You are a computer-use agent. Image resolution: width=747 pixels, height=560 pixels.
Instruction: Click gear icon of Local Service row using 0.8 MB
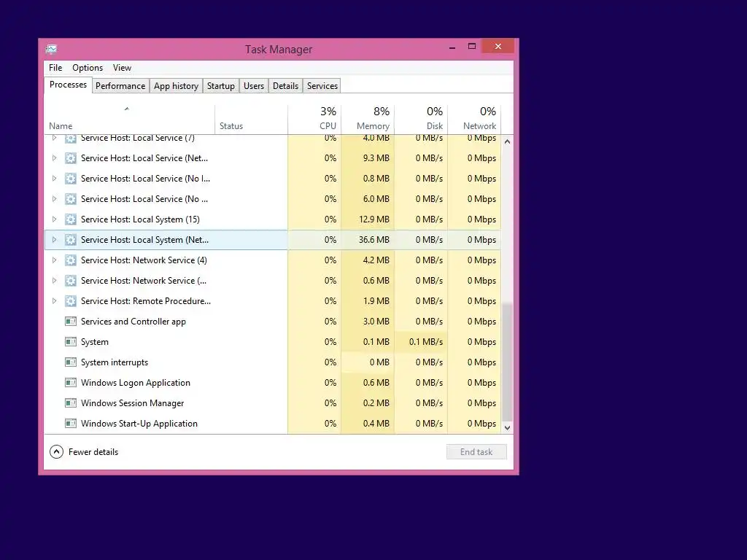pos(71,179)
